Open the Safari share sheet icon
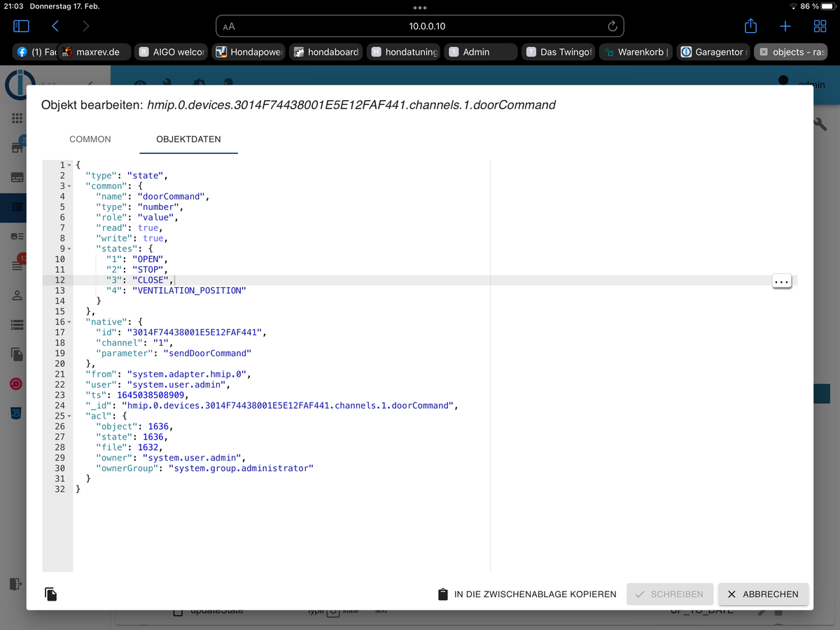Screen dimensions: 840x630 (750, 26)
